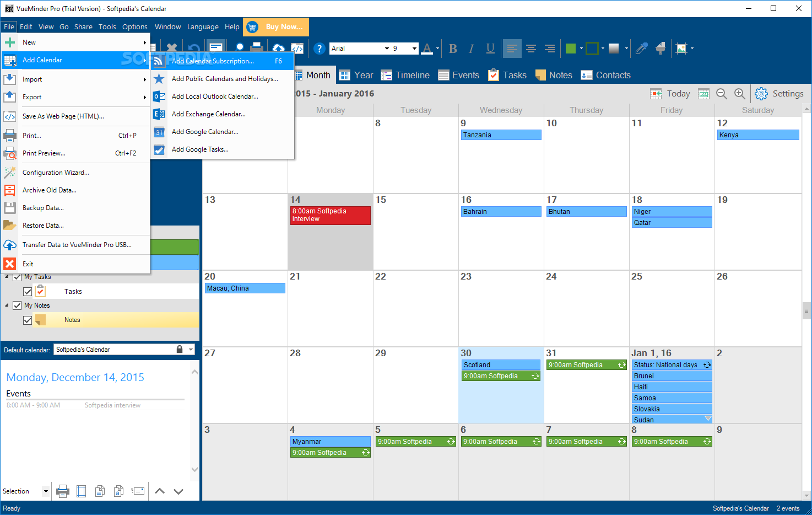The height and width of the screenshot is (515, 812).
Task: Align text left
Action: pyautogui.click(x=512, y=49)
